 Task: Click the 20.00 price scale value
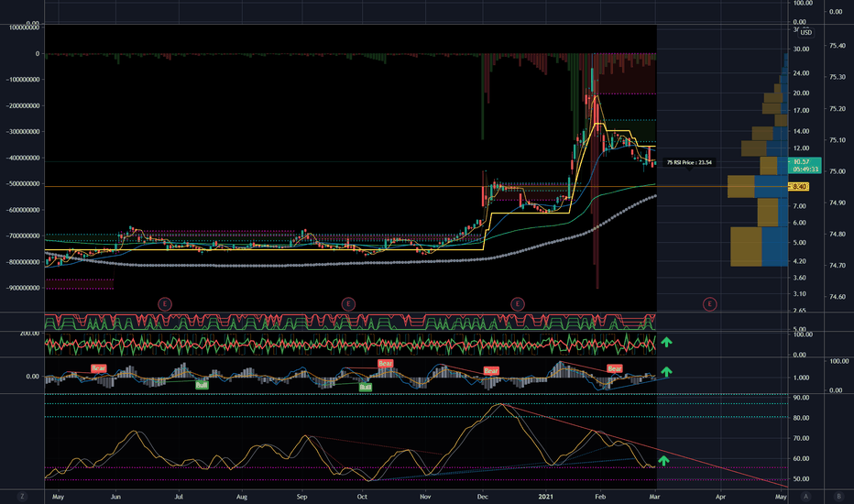coord(801,93)
